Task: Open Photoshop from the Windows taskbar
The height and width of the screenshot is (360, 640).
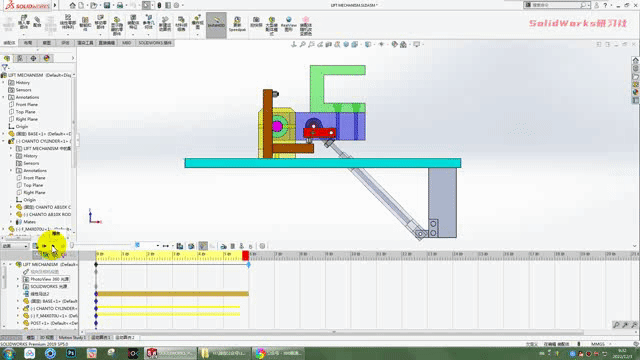Action: tap(71, 353)
